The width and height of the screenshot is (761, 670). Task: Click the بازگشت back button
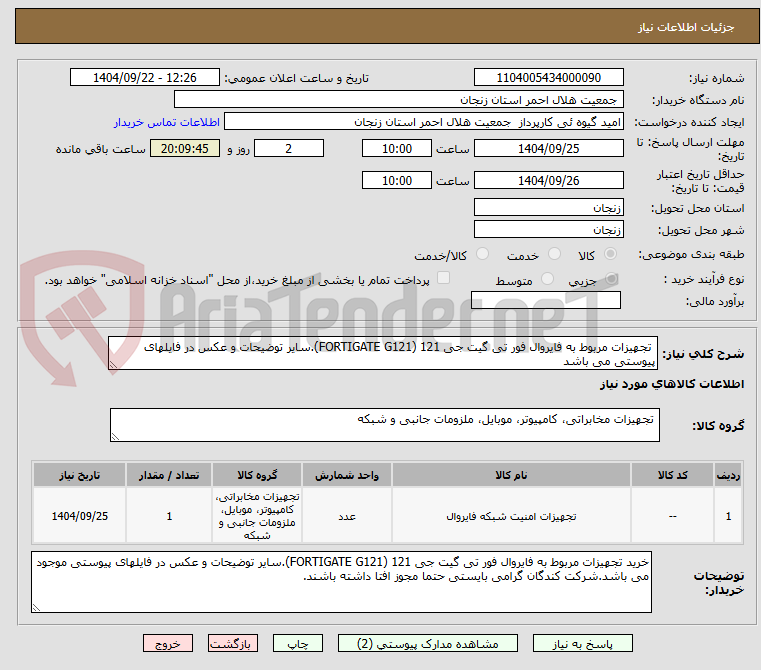[x=232, y=644]
